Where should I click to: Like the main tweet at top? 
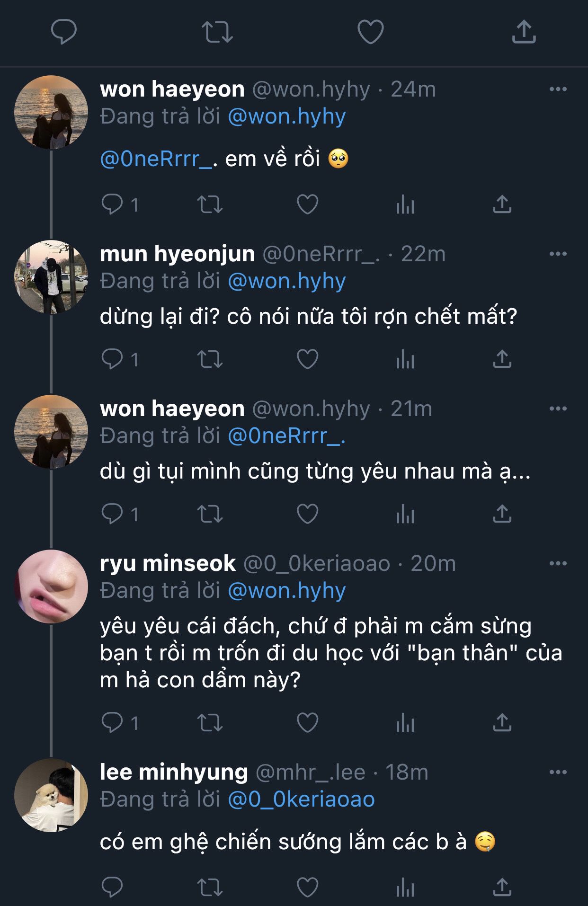point(370,32)
